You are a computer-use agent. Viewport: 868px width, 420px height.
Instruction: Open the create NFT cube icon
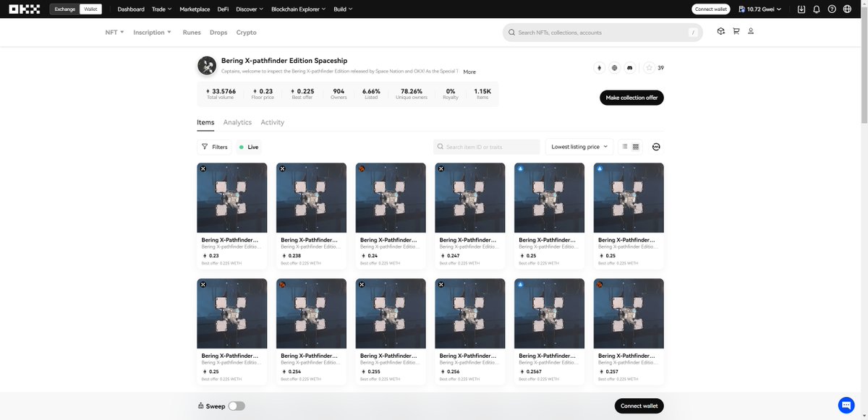(720, 32)
